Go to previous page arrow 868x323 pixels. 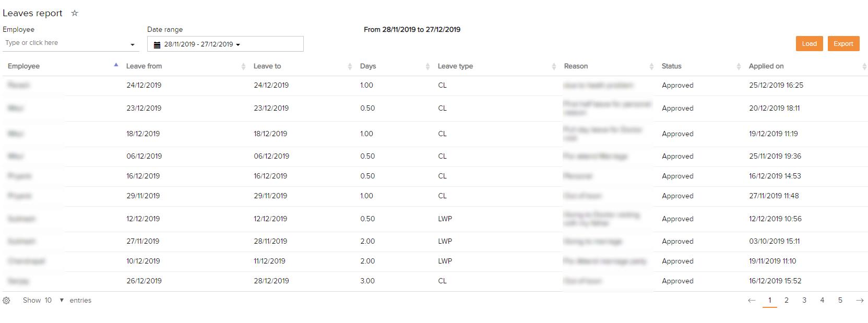point(752,301)
